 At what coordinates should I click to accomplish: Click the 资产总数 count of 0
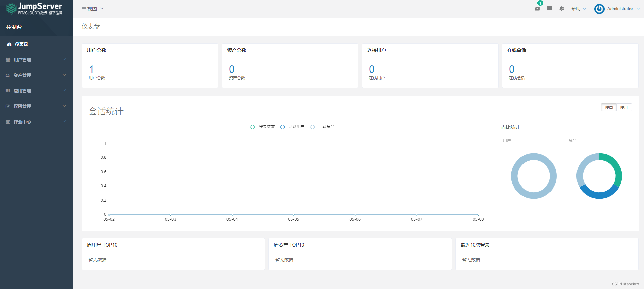click(232, 69)
